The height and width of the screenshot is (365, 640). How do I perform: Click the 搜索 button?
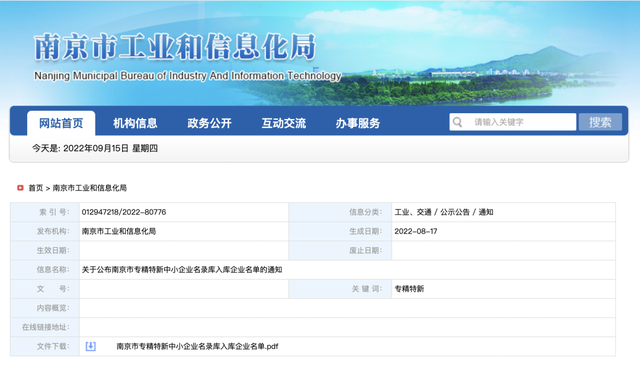600,122
